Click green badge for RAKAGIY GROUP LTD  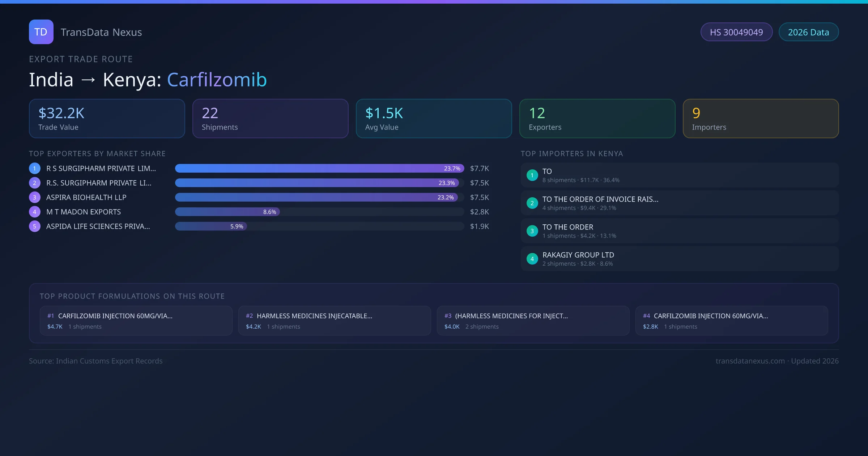tap(532, 259)
